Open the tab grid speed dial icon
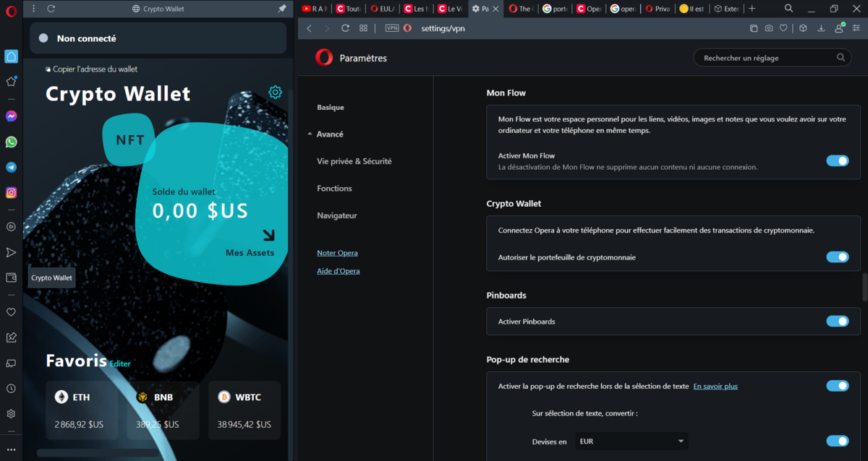This screenshot has width=868, height=461. point(363,28)
